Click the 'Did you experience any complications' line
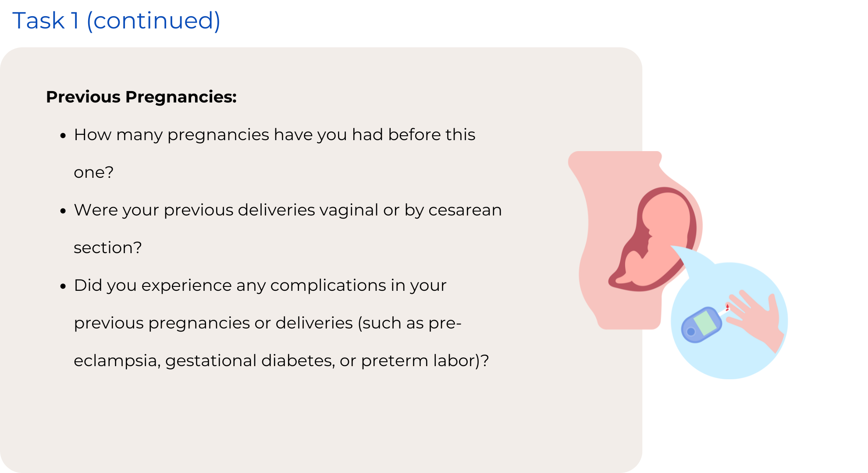This screenshot has height=473, width=868. [260, 285]
